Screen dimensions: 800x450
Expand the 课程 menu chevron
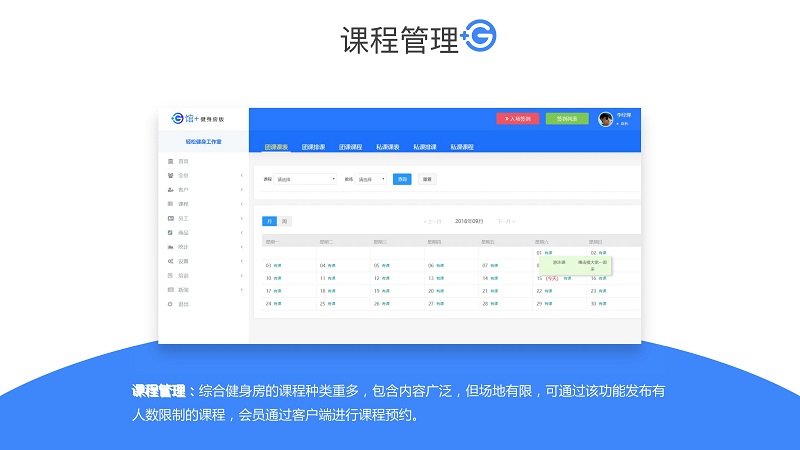coord(241,204)
